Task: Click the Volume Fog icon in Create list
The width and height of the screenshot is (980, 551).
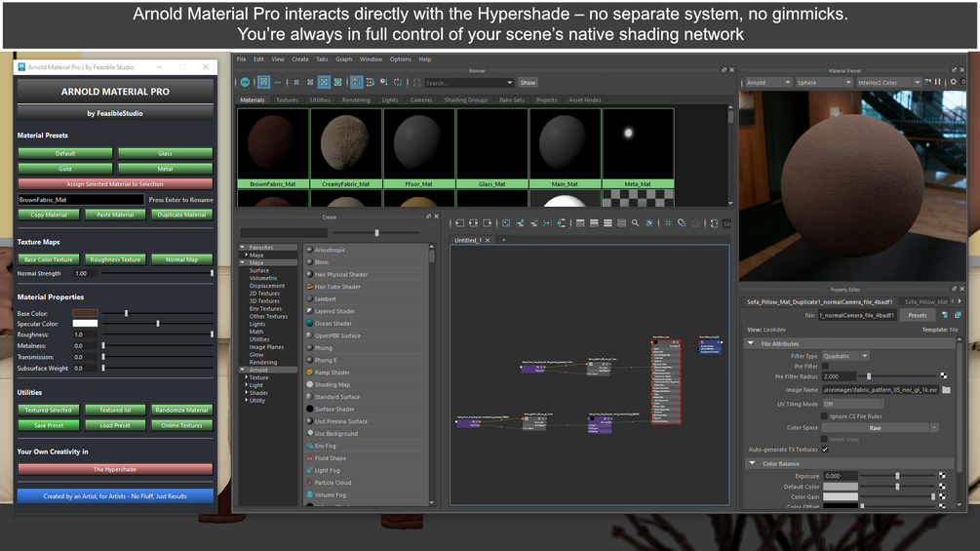Action: 309,494
